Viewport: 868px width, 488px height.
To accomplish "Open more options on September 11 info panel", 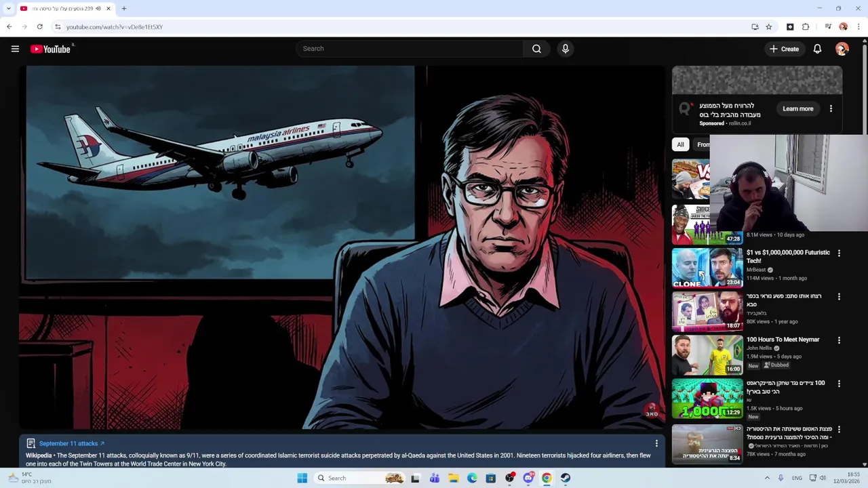I will pyautogui.click(x=656, y=443).
